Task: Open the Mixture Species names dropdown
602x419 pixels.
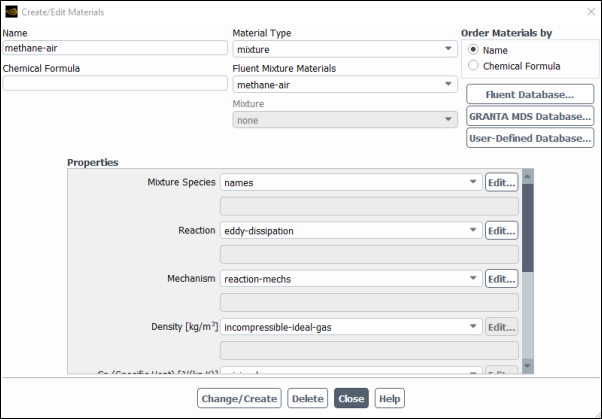Action: 350,183
